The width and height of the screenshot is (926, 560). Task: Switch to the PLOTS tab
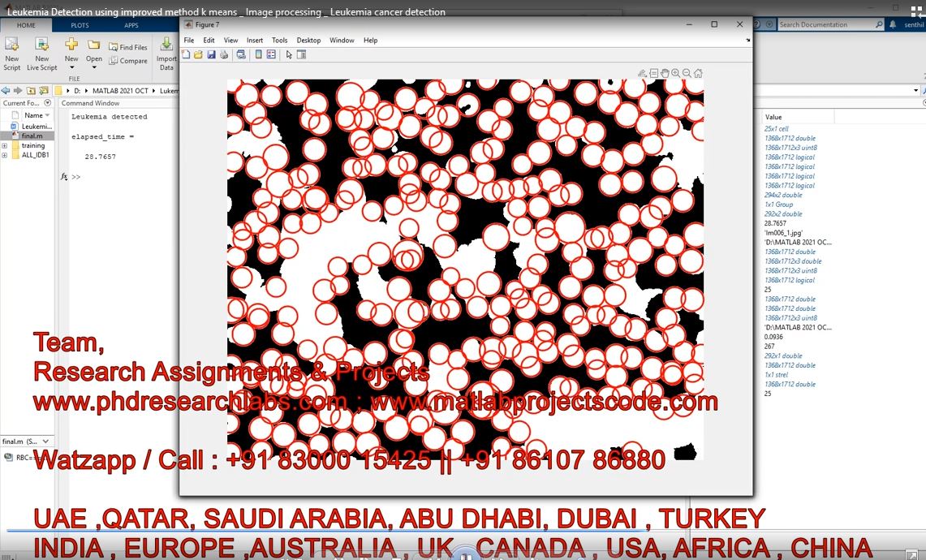80,25
